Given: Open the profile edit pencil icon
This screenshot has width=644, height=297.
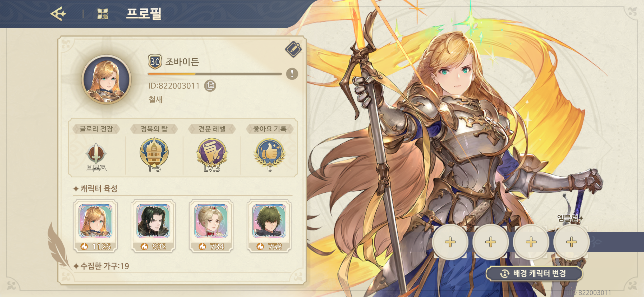Looking at the screenshot, I should [x=293, y=49].
